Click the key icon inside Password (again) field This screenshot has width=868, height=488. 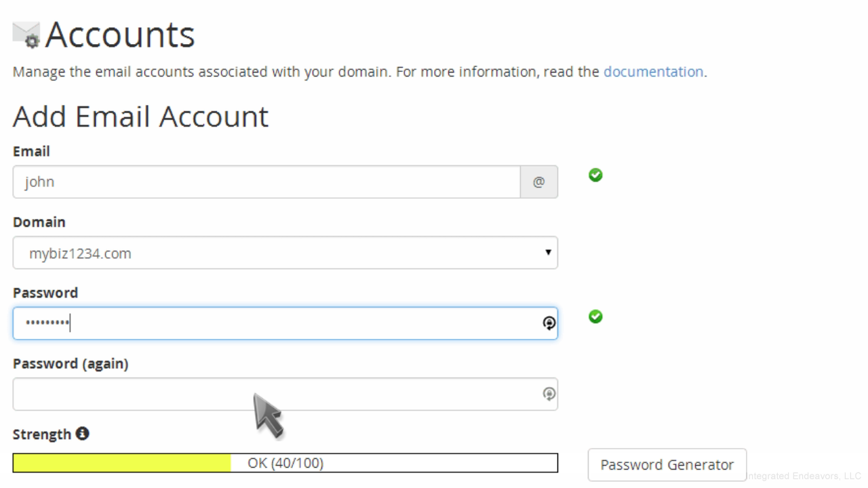tap(549, 394)
